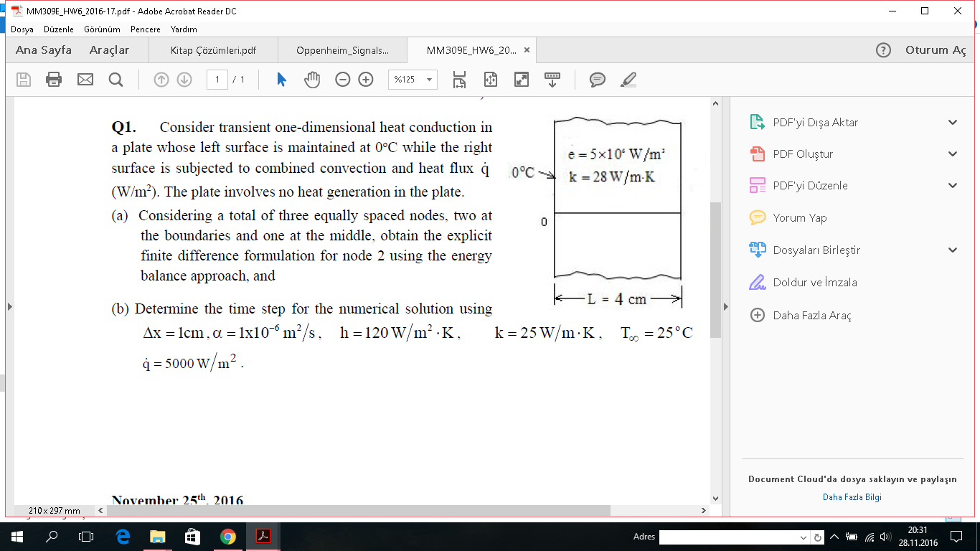980x551 pixels.
Task: Click the zoom in plus icon
Action: 366,80
